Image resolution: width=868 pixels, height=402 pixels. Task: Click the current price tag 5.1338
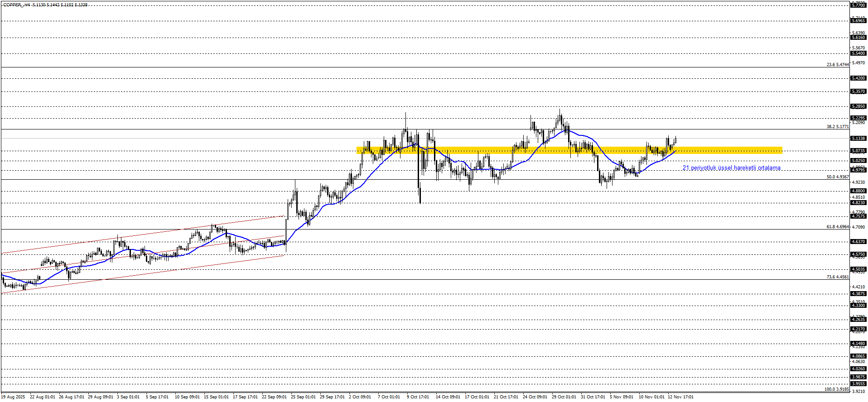pyautogui.click(x=858, y=139)
